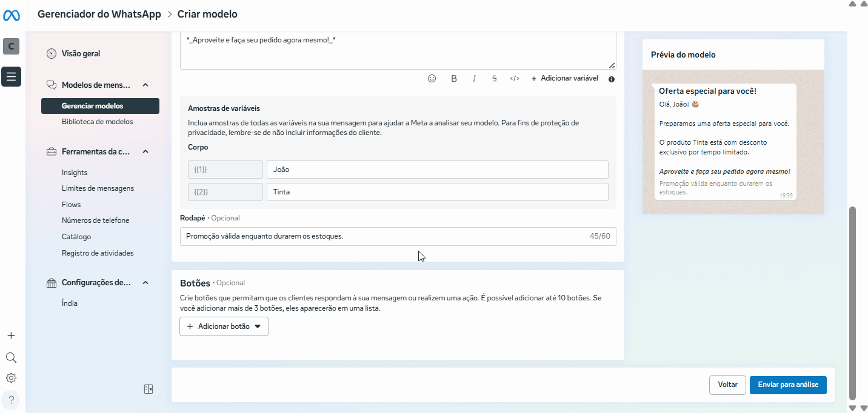
Task: Collapse the Modelos de mensagem section
Action: point(145,85)
